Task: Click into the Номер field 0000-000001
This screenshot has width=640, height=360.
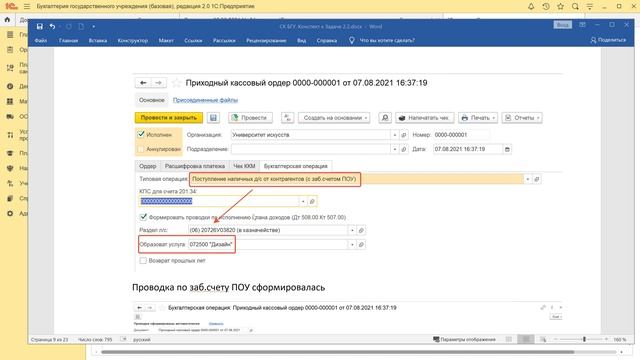Action: (x=461, y=135)
